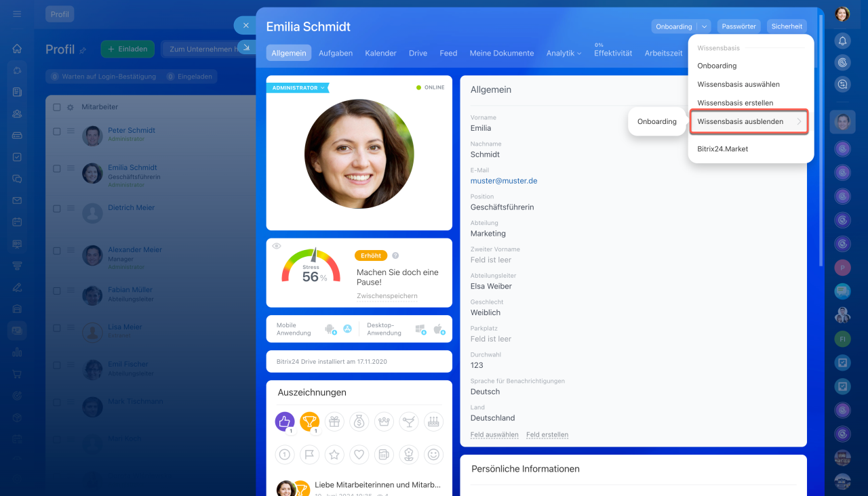Screen dimensions: 868x496
Task: Click the App Store mobile app icon
Action: [x=347, y=329]
